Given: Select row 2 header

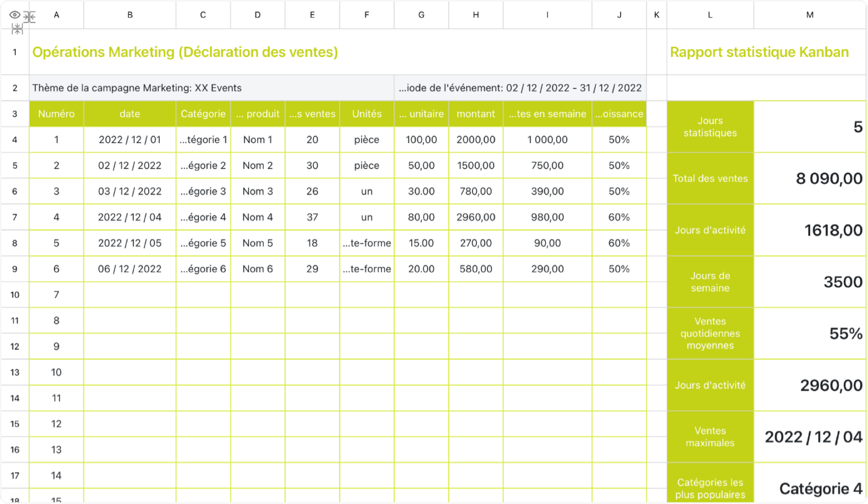Looking at the screenshot, I should pos(15,88).
